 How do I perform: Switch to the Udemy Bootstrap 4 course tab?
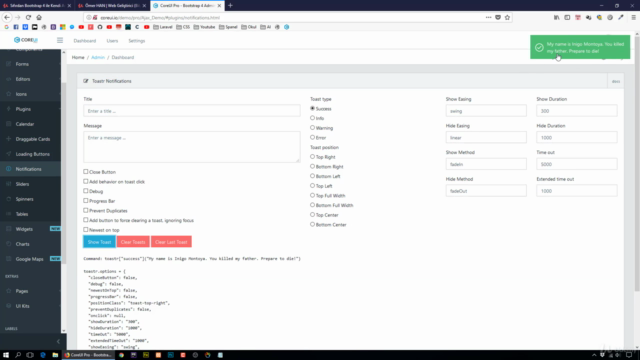click(x=36, y=6)
